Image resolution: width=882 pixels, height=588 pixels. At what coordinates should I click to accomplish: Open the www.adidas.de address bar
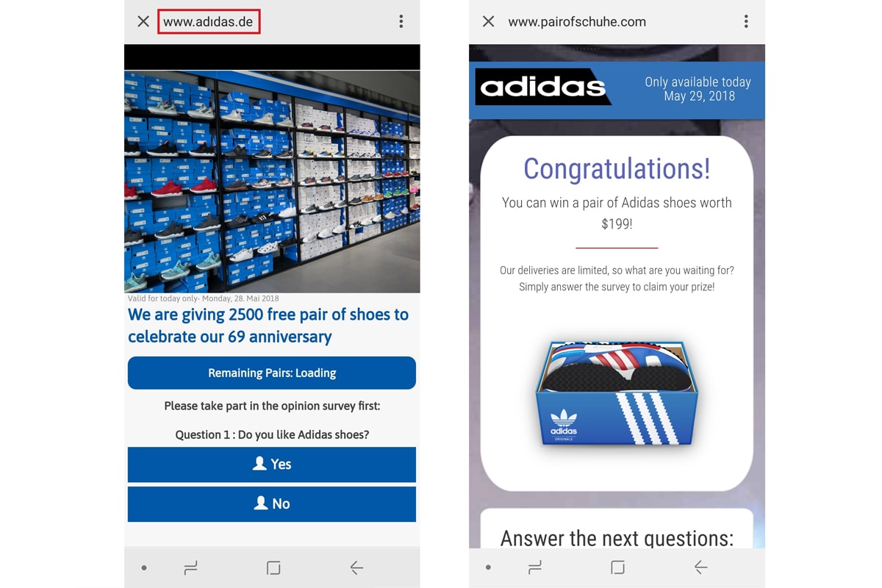(208, 21)
